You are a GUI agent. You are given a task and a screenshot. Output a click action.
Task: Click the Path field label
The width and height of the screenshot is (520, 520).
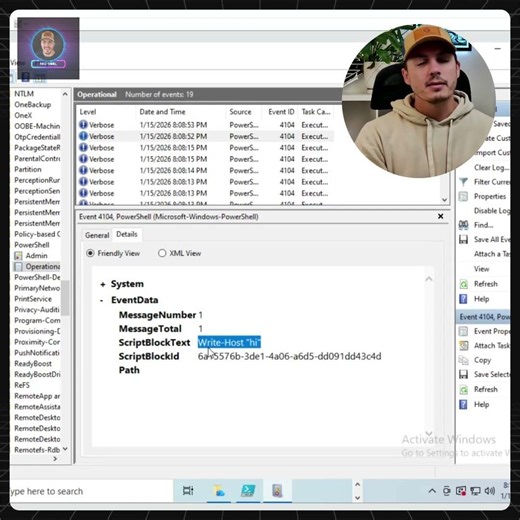tap(129, 370)
